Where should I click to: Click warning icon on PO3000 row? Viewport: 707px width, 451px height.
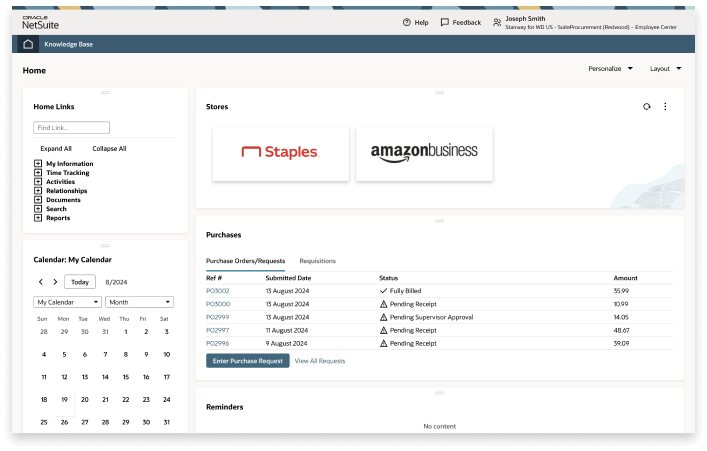click(x=383, y=304)
